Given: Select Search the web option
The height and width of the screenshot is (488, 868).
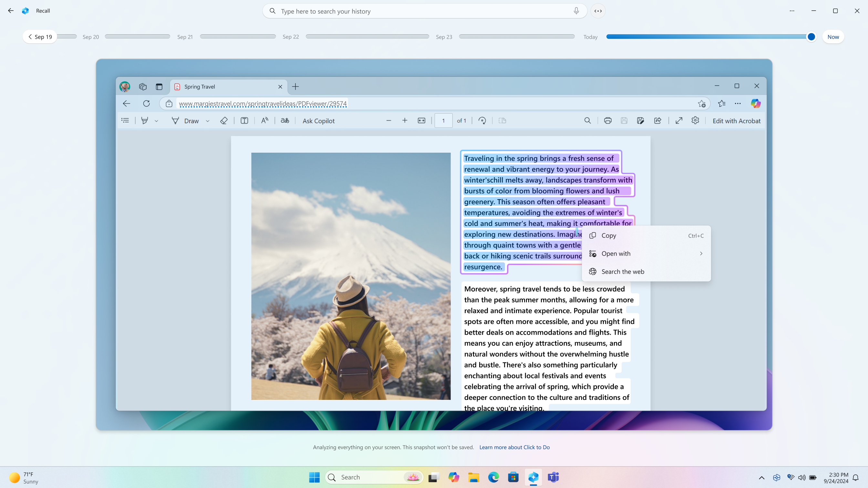Looking at the screenshot, I should tap(622, 271).
